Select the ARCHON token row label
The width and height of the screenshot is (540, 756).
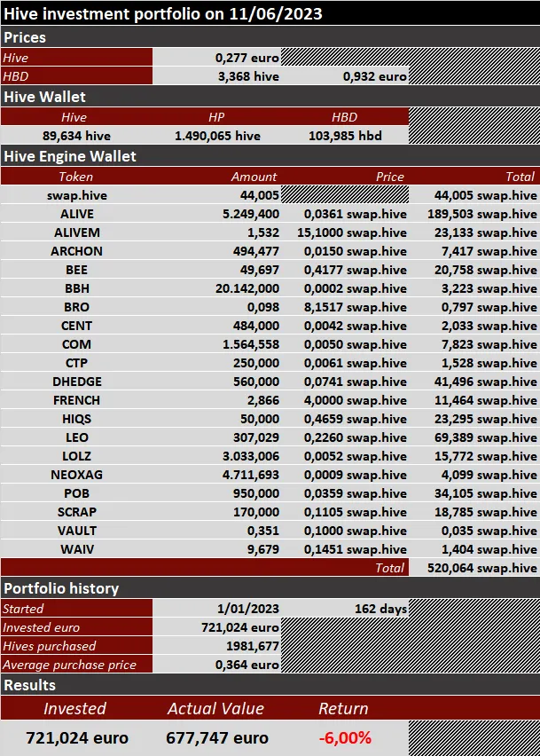(x=76, y=251)
